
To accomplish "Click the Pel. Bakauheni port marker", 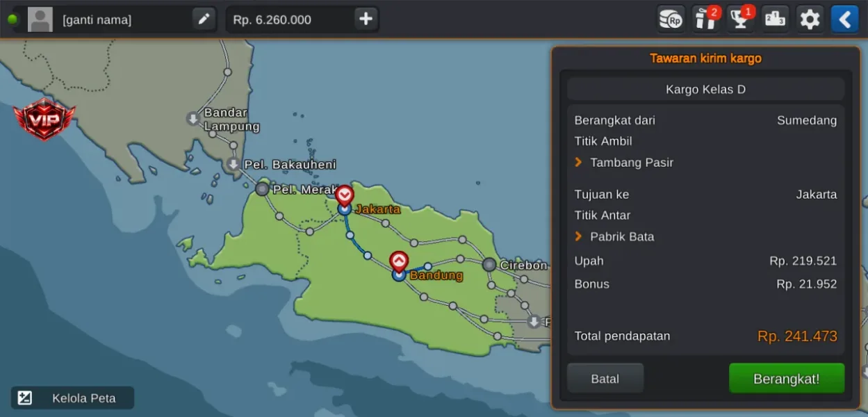I will [x=234, y=165].
